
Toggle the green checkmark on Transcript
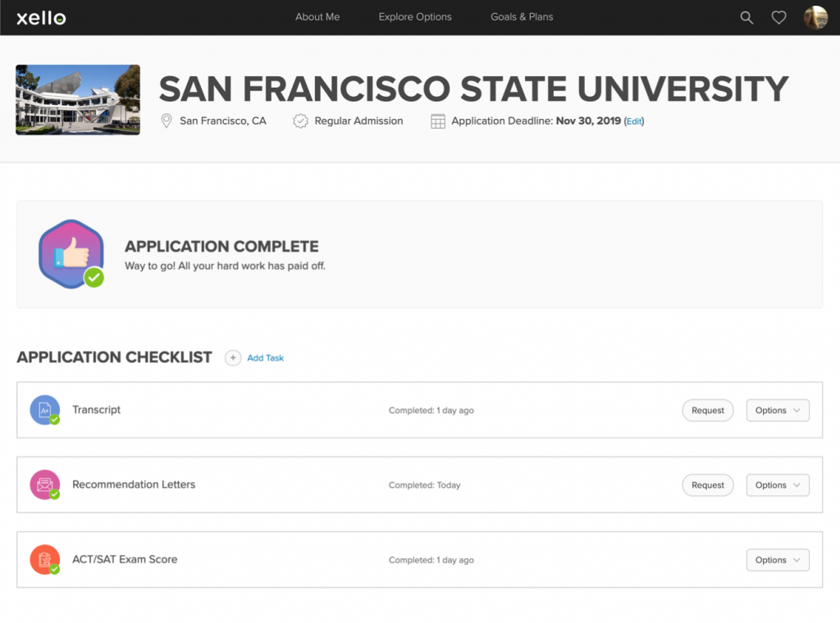click(x=55, y=420)
